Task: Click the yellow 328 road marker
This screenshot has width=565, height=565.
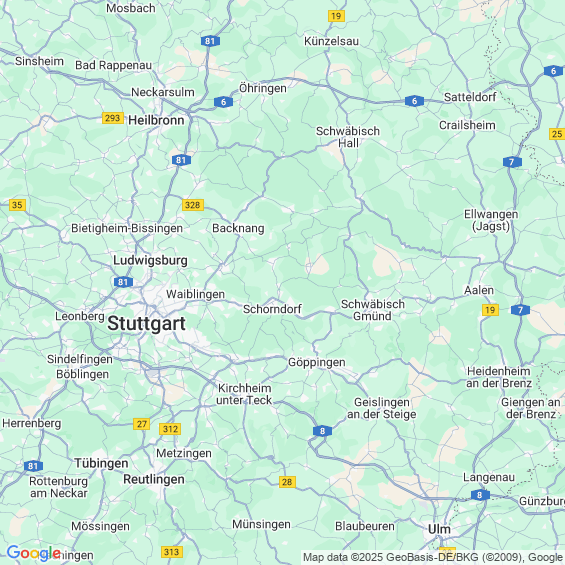Action: pos(193,205)
